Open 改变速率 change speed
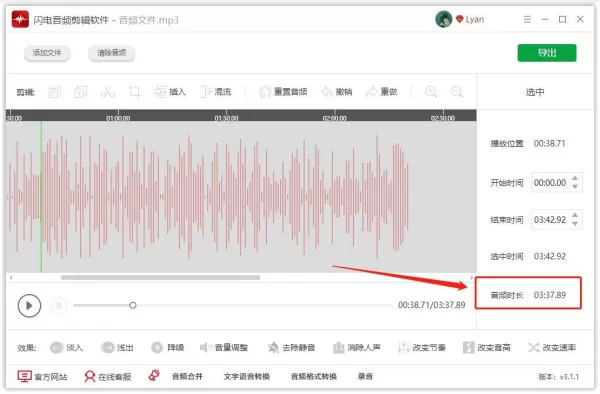This screenshot has height=394, width=600. [x=552, y=347]
